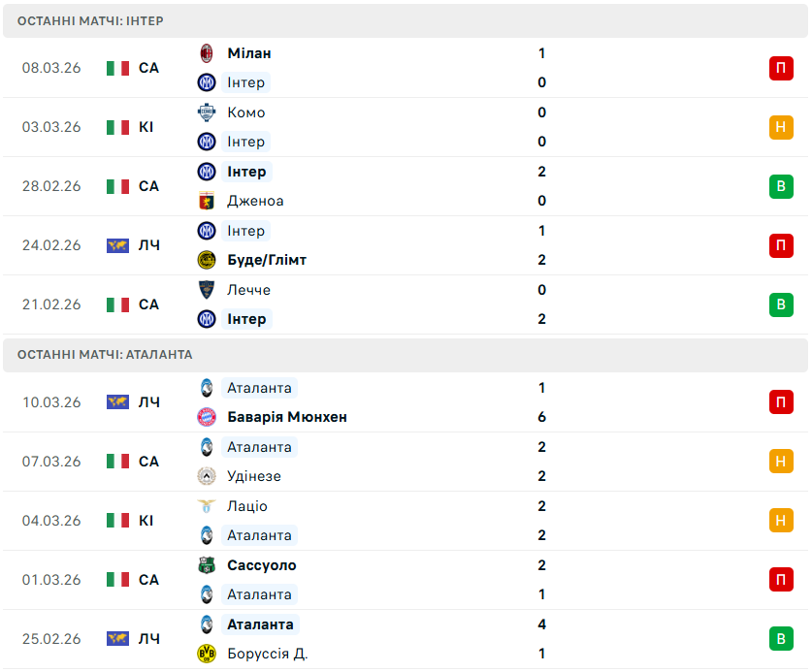Image resolution: width=812 pixels, height=672 pixels.
Task: Click the Lazio eagle logo
Action: coord(206,506)
